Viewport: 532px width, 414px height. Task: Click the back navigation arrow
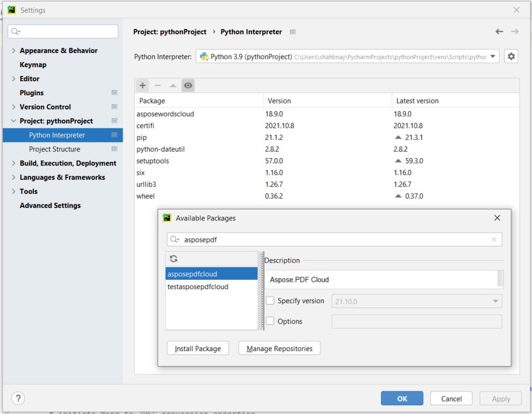499,31
